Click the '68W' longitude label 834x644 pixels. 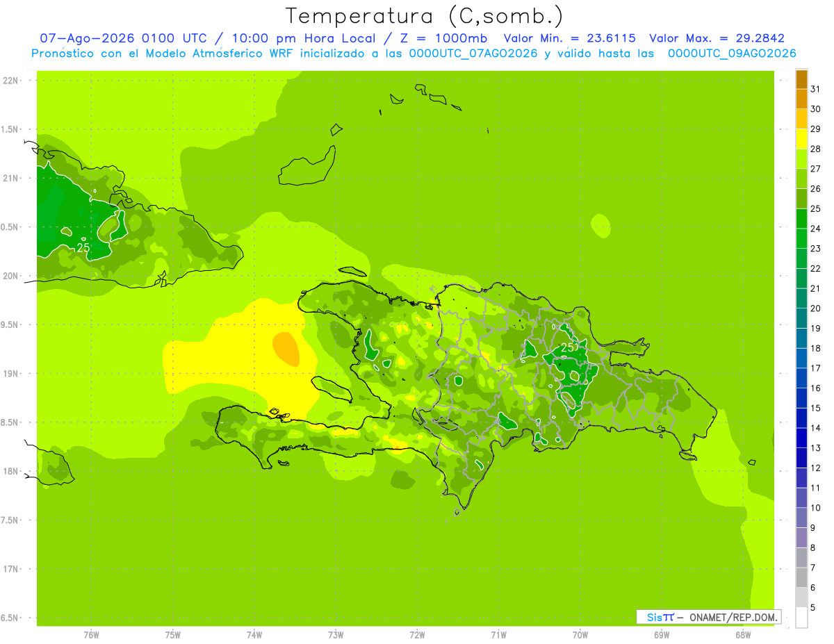click(743, 634)
